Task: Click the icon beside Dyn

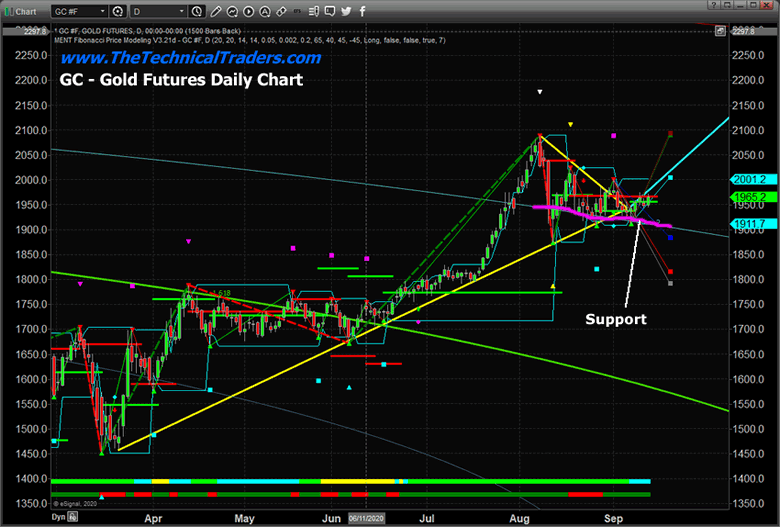Action: pyautogui.click(x=73, y=517)
